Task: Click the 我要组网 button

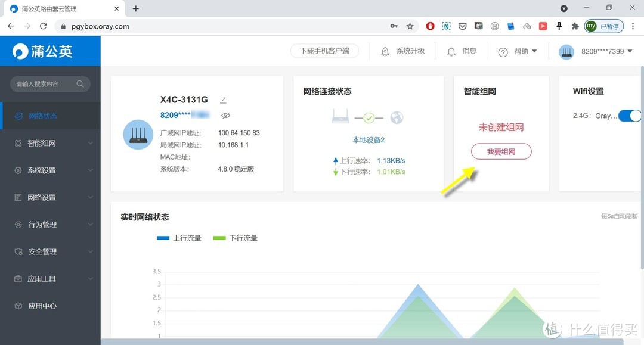Action: 501,151
